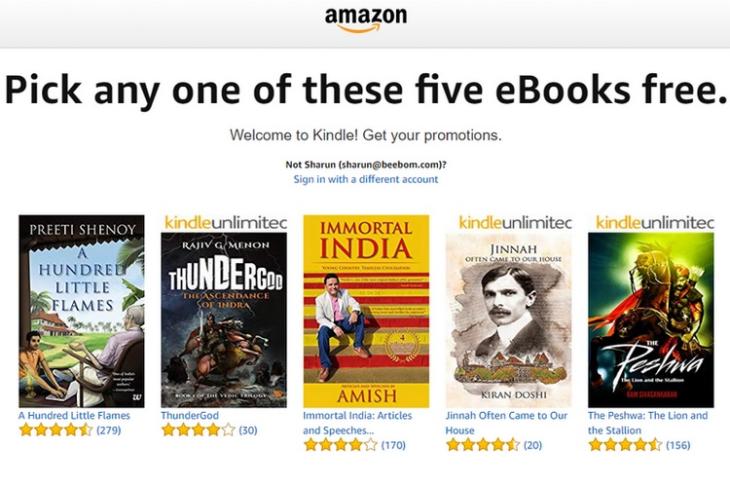Click the Amazon logo at top
The width and height of the screenshot is (730, 487).
(x=365, y=20)
